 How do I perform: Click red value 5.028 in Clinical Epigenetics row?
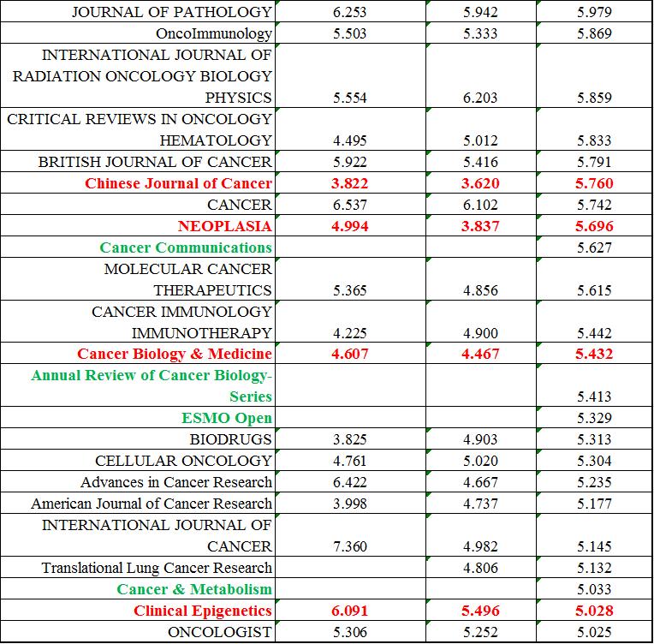(x=594, y=611)
